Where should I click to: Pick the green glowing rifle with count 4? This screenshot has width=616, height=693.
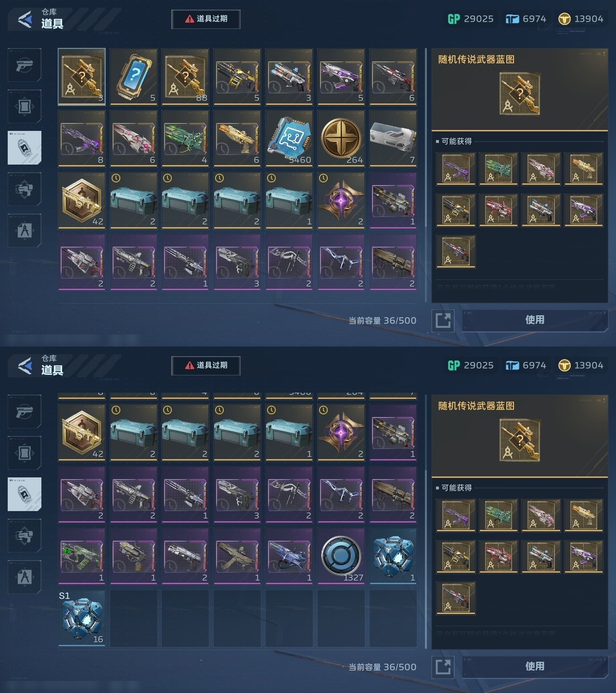tap(185, 139)
